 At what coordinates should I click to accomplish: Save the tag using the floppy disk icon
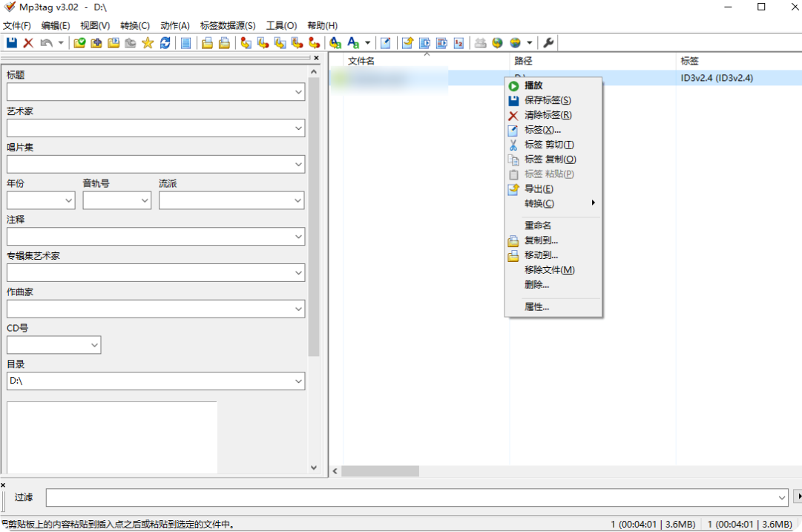click(10, 42)
